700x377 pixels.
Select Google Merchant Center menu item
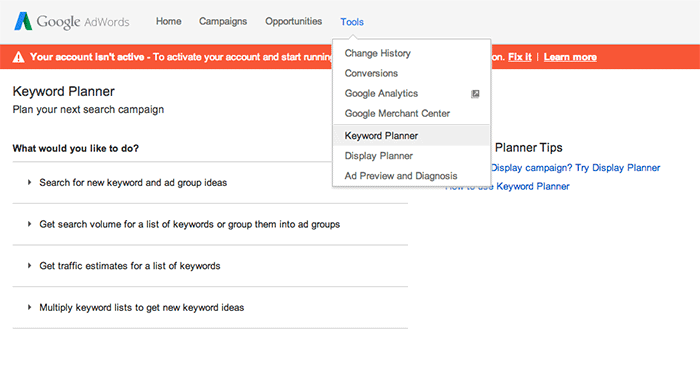(x=412, y=113)
